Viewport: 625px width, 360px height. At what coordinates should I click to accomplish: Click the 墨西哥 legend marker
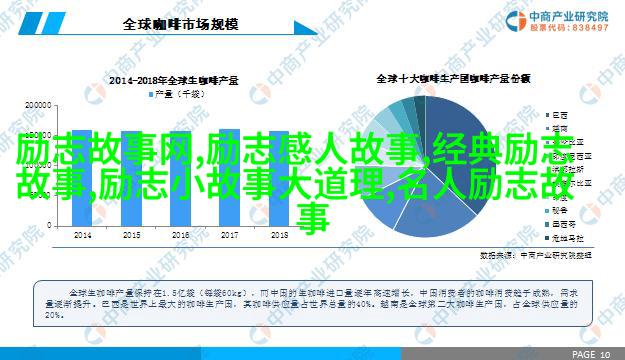[548, 224]
